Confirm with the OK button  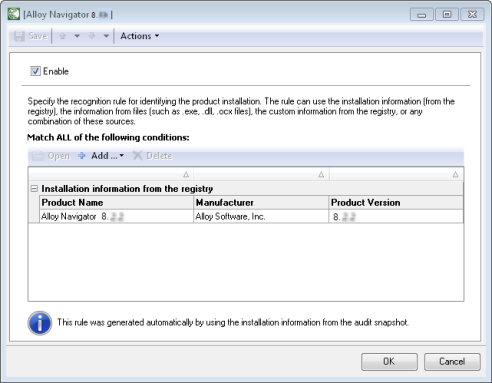[x=389, y=362]
